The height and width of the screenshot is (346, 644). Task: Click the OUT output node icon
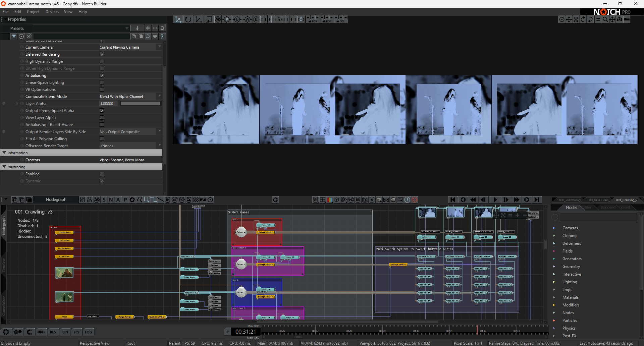click(175, 199)
